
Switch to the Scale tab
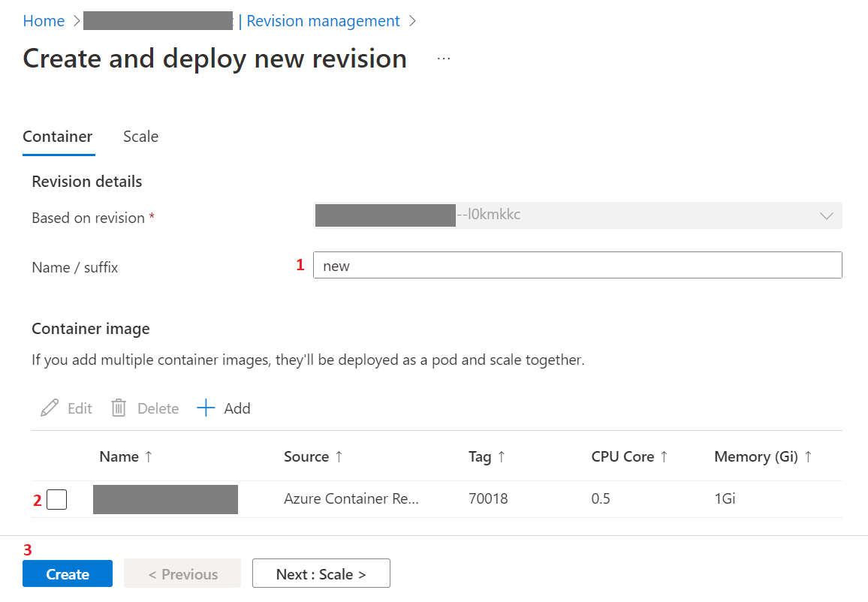click(x=140, y=137)
